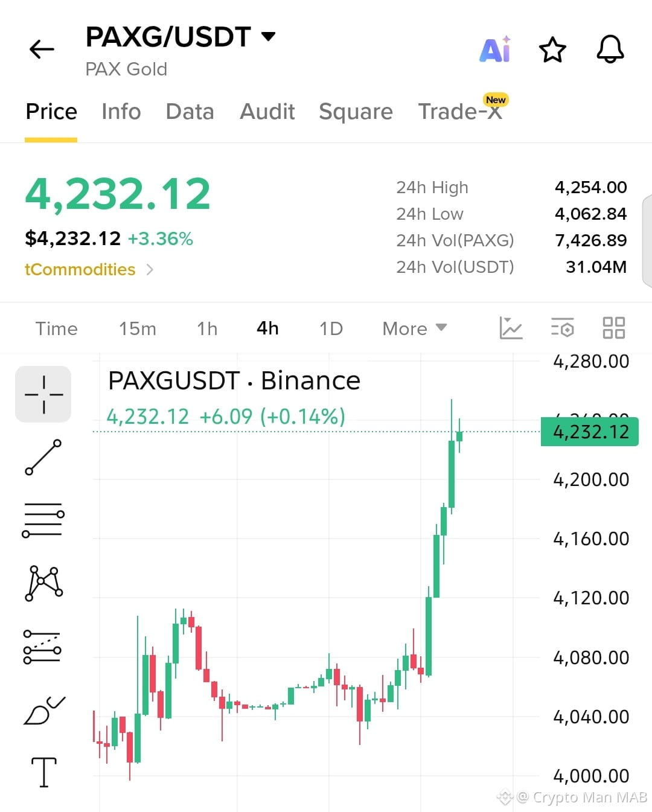The image size is (652, 812).
Task: Open the Trade-X tab
Action: (x=460, y=112)
